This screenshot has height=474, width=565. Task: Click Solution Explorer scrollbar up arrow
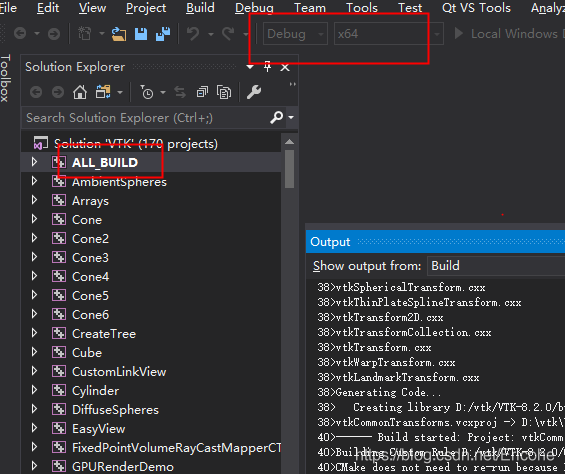click(289, 142)
